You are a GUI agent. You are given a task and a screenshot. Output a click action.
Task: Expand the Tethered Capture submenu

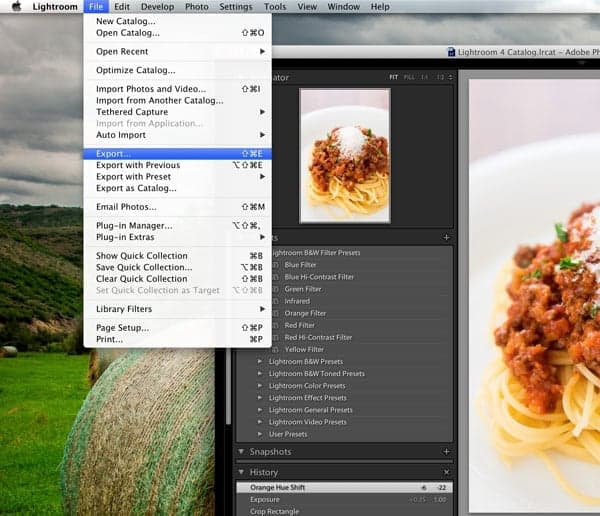178,112
